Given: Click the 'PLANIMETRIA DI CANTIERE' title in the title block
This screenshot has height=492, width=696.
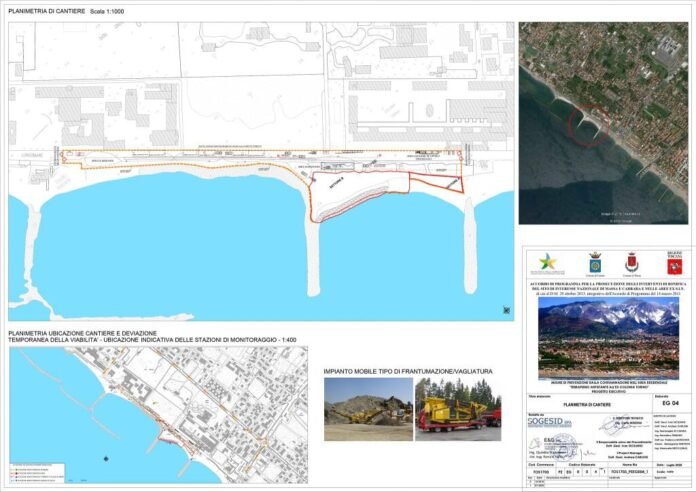Looking at the screenshot, I should pyautogui.click(x=587, y=405).
